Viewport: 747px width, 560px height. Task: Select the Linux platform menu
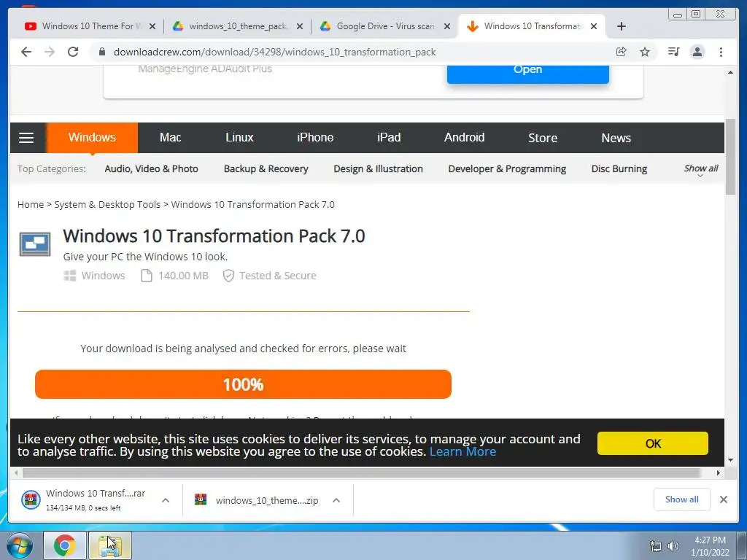239,138
